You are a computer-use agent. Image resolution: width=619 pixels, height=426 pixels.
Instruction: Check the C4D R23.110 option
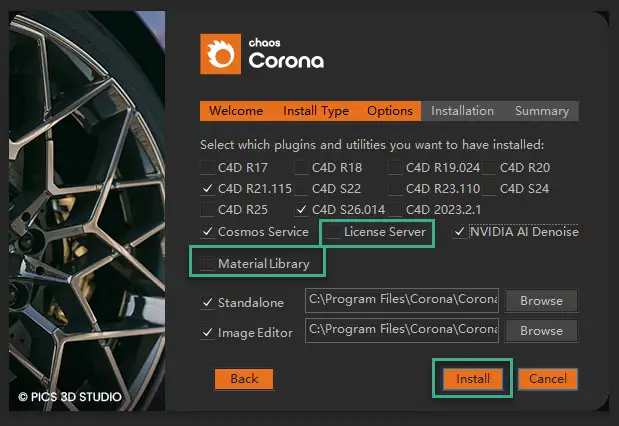point(395,188)
